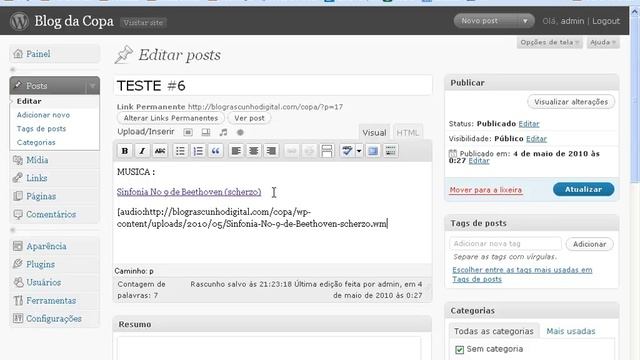Align text center
640x360 pixels.
(253, 151)
